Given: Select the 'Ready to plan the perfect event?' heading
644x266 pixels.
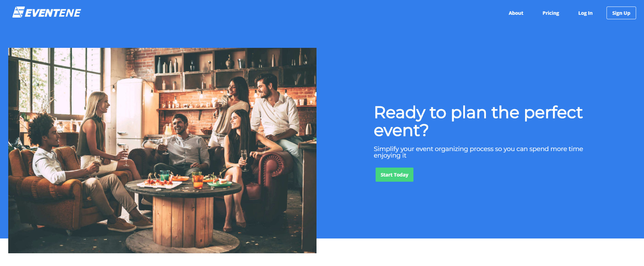Looking at the screenshot, I should coord(478,121).
